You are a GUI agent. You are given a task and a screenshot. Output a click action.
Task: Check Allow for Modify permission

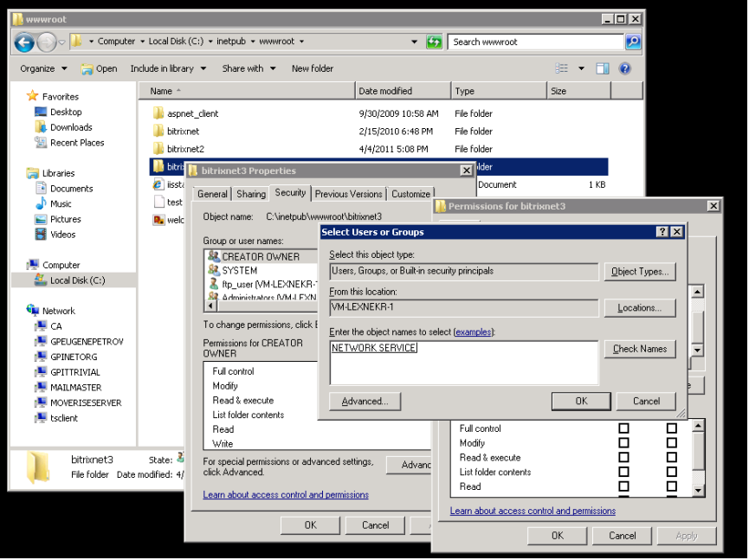click(x=623, y=442)
